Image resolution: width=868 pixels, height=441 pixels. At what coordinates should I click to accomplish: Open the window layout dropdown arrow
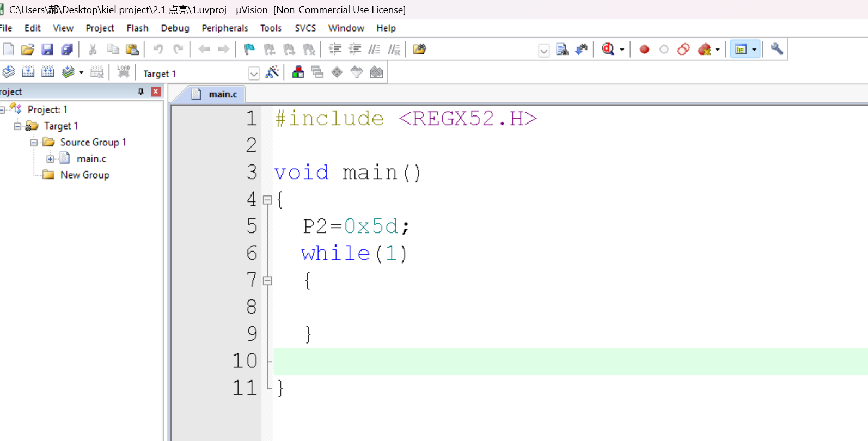[x=754, y=50]
